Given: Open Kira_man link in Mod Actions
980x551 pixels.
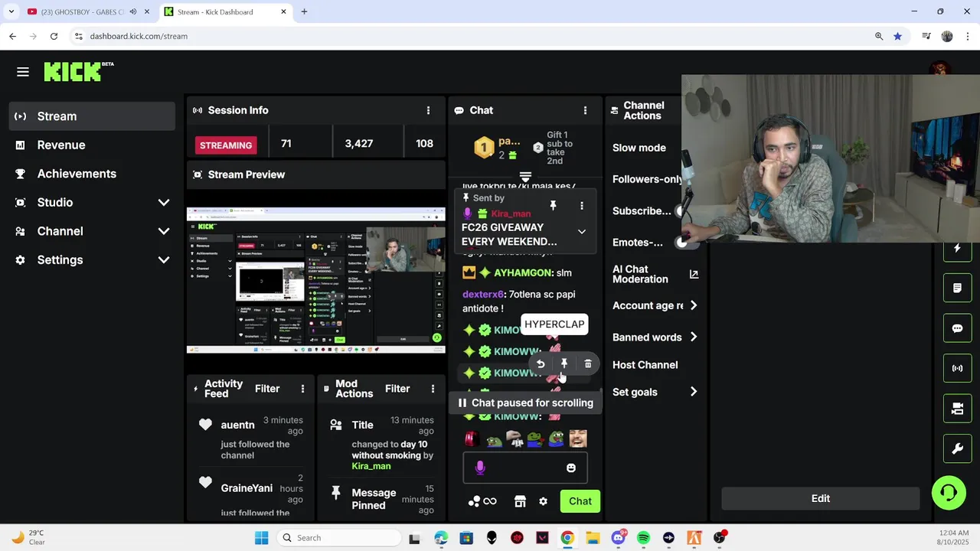Looking at the screenshot, I should click(371, 466).
